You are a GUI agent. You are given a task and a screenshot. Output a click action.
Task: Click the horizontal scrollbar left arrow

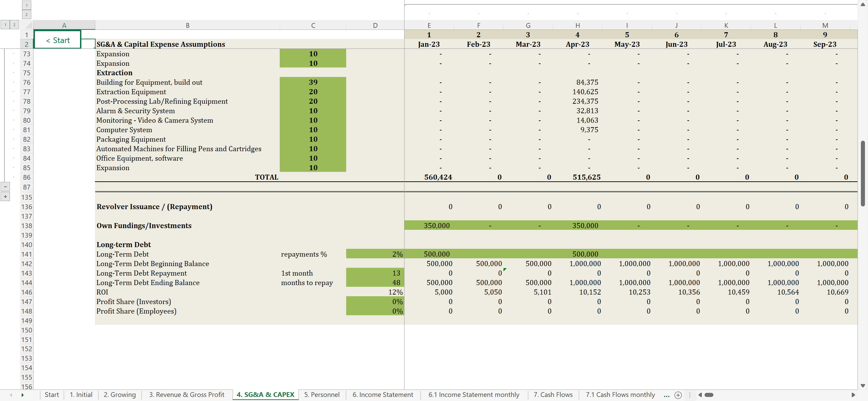700,395
